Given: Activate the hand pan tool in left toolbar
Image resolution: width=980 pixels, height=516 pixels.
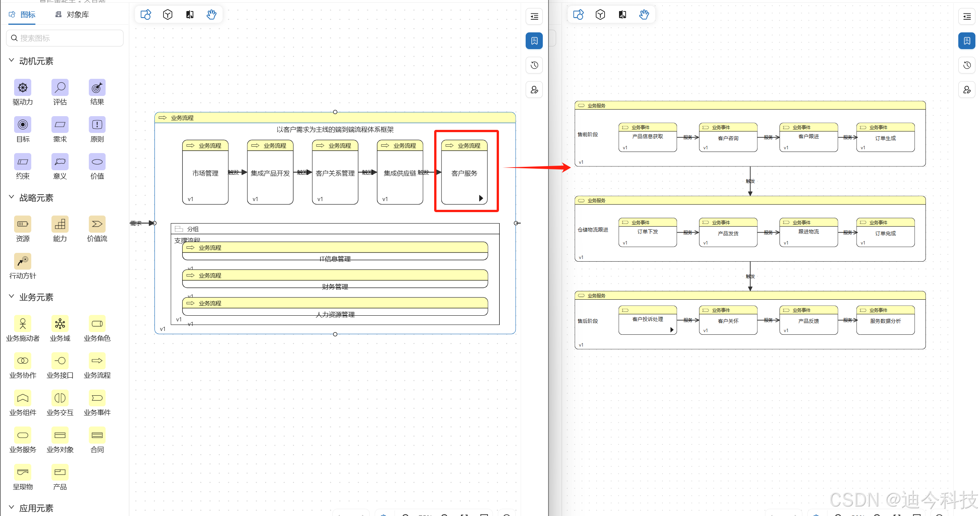Looking at the screenshot, I should click(212, 15).
